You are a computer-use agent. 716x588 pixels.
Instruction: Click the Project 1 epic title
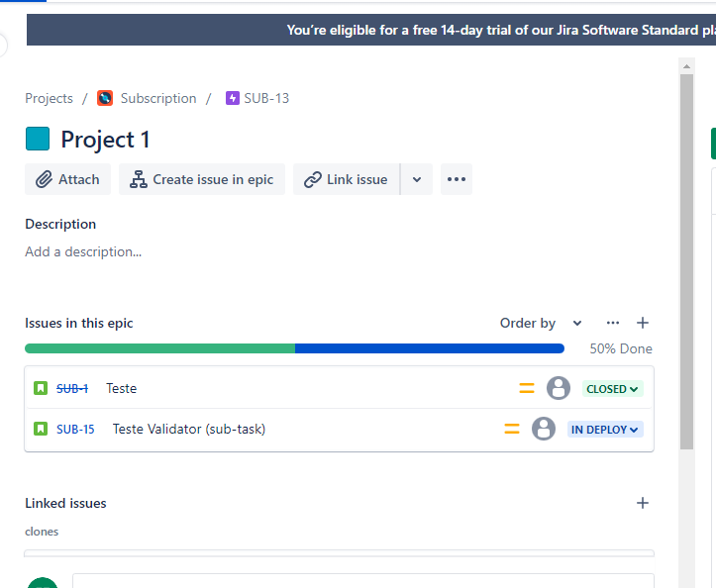[106, 140]
